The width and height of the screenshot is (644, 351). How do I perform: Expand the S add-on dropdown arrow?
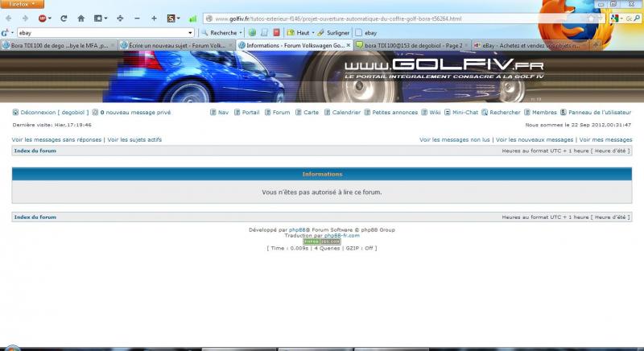[178, 19]
